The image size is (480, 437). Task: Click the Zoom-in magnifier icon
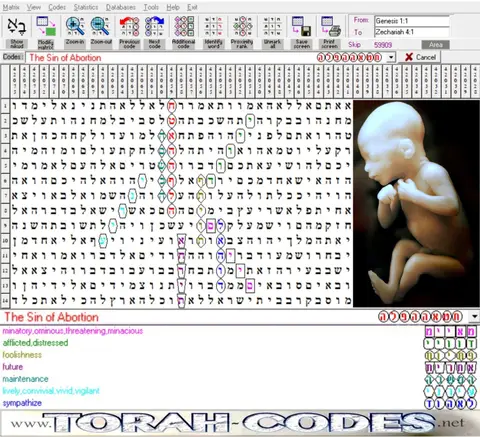[x=75, y=27]
